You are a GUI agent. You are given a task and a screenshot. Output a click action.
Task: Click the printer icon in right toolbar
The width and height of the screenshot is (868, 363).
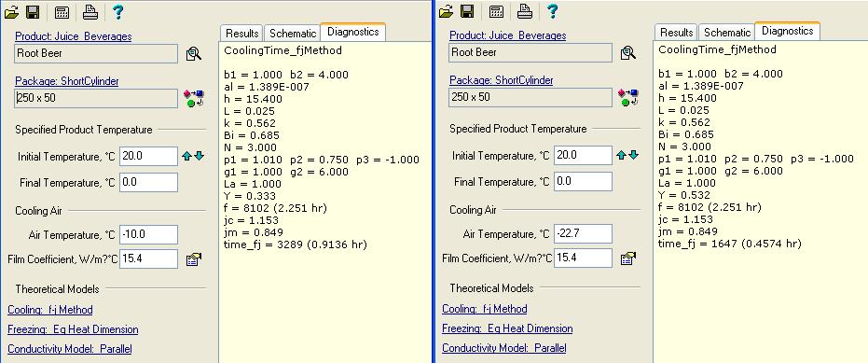tap(525, 11)
